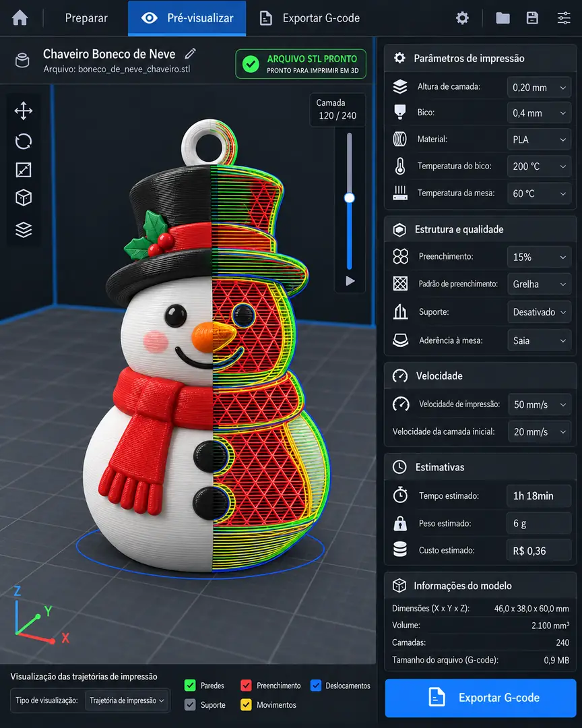Screen dimensions: 582x728
Task: Click the Custo estimado value field
Action: coord(539,551)
